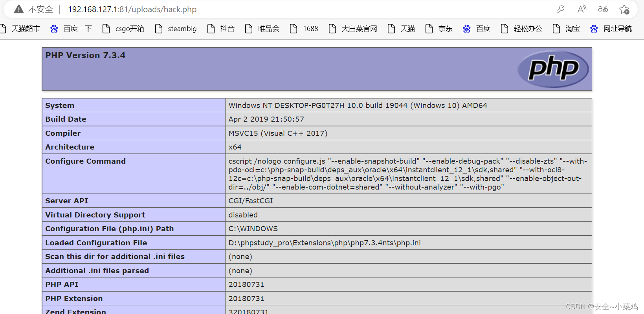Select the Virtual Directory Support label
The height and width of the screenshot is (314, 644).
pos(95,215)
